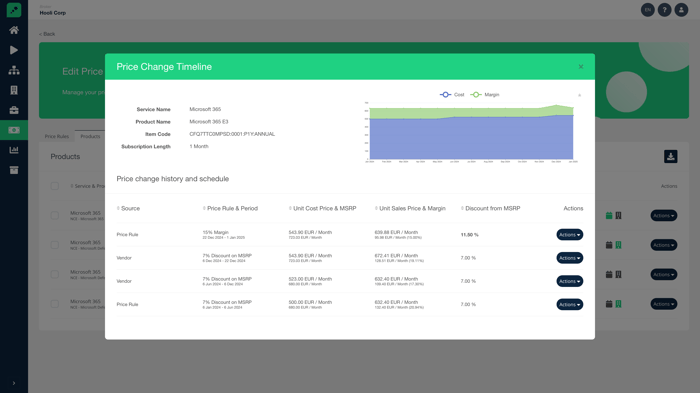Screen dimensions: 700x393
Task: Click the green calendar icon in first product row
Action: coord(609,215)
